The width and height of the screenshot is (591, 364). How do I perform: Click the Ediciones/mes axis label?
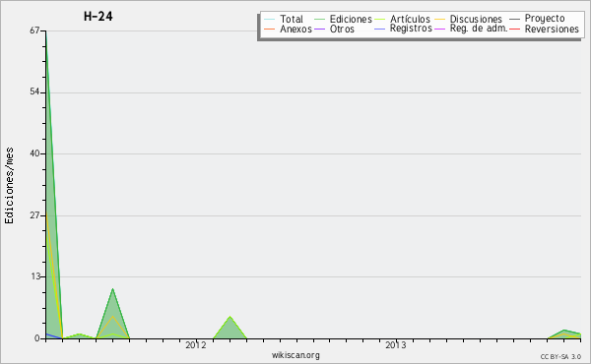[x=9, y=186]
